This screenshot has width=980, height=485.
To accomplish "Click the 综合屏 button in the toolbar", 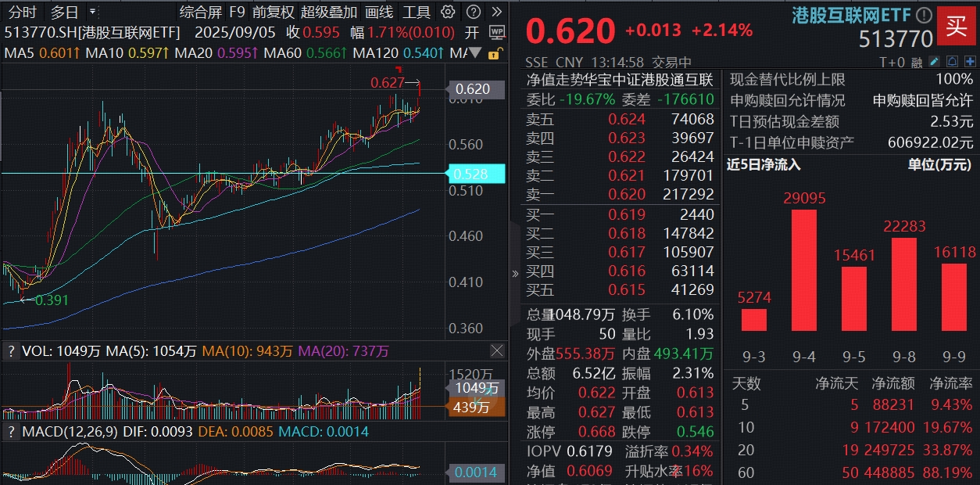I will click(x=202, y=13).
